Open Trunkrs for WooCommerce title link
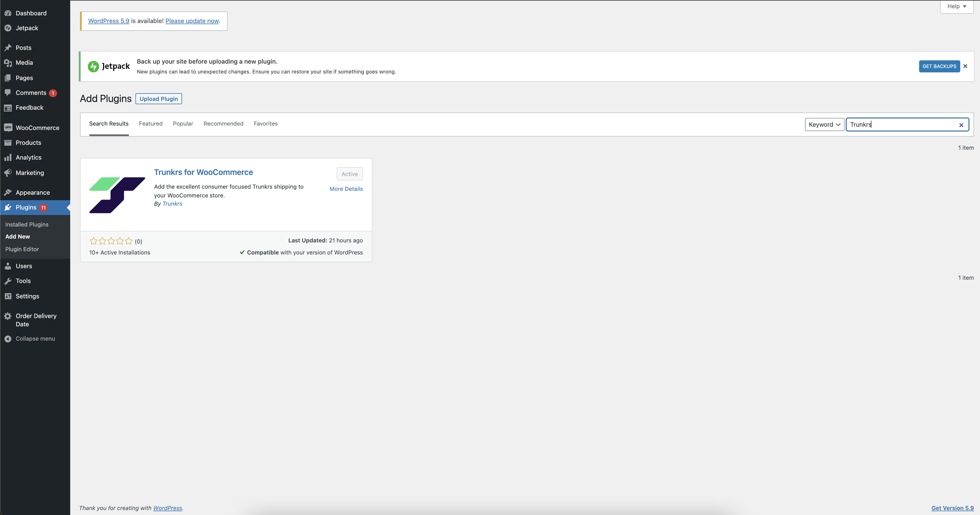The image size is (980, 515). (203, 172)
